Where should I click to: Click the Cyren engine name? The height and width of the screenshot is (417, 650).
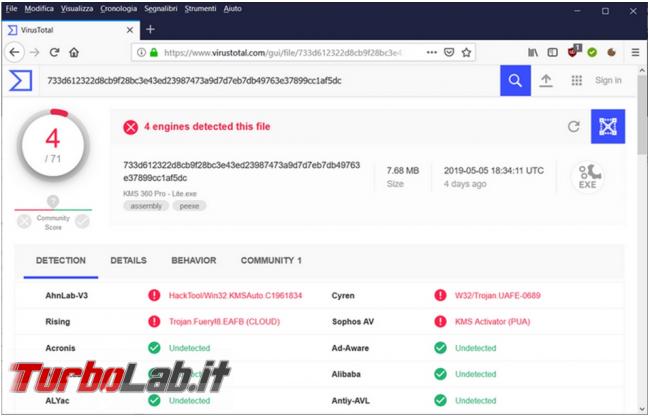point(343,296)
